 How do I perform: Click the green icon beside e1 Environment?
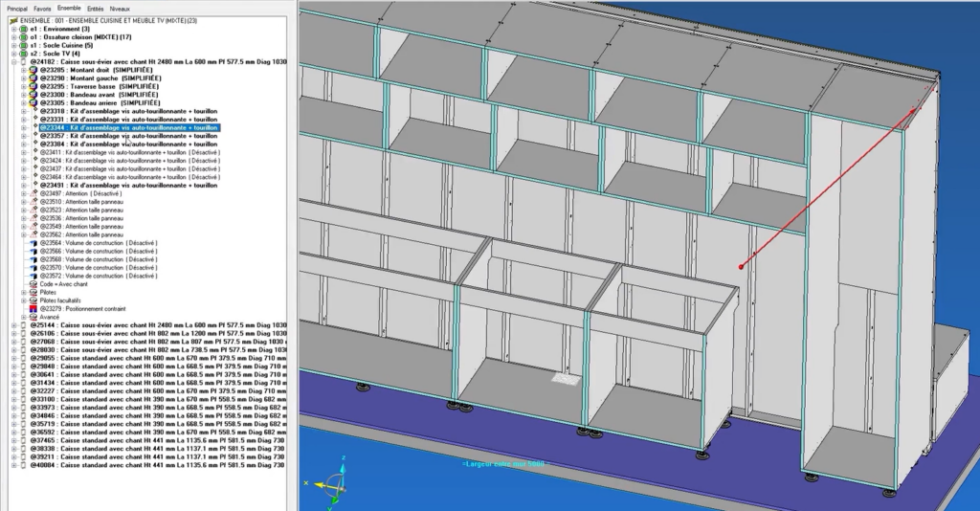coord(24,29)
